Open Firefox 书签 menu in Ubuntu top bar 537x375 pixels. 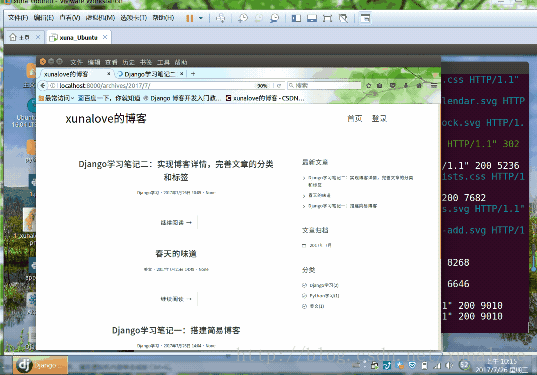coord(146,62)
